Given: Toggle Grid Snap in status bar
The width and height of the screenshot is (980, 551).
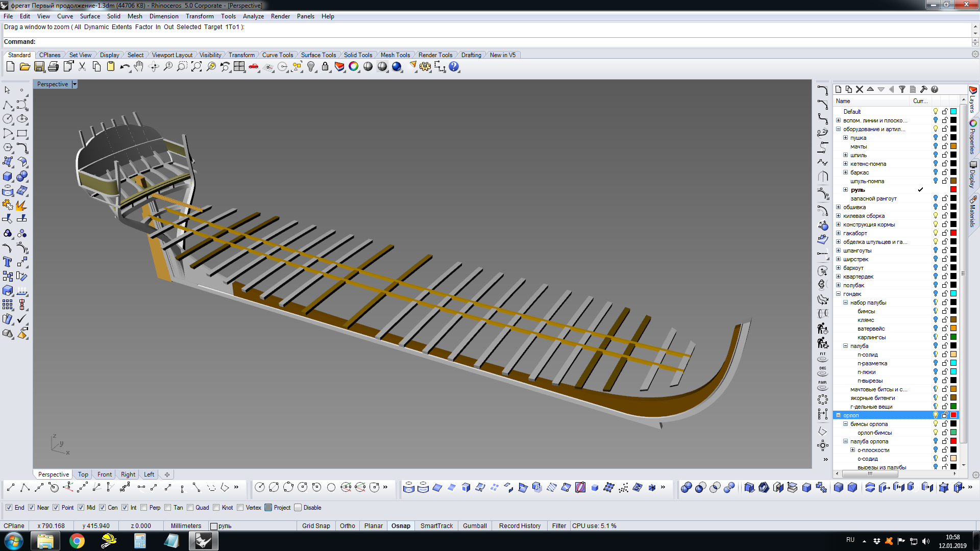Looking at the screenshot, I should pos(316,526).
